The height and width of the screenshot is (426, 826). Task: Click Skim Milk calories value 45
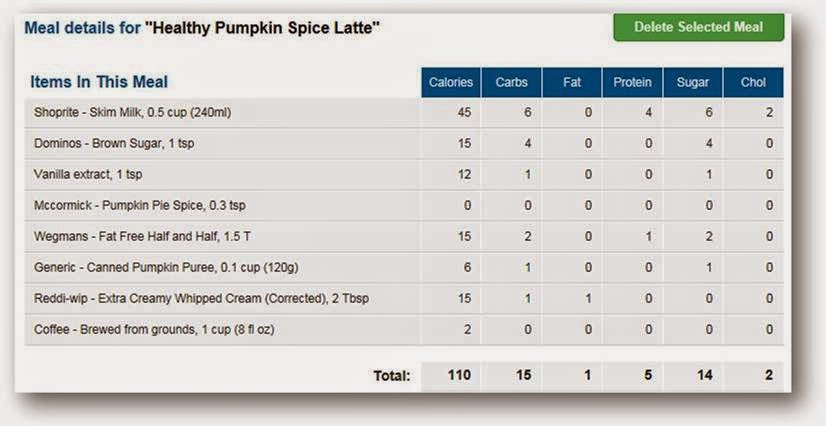point(462,113)
